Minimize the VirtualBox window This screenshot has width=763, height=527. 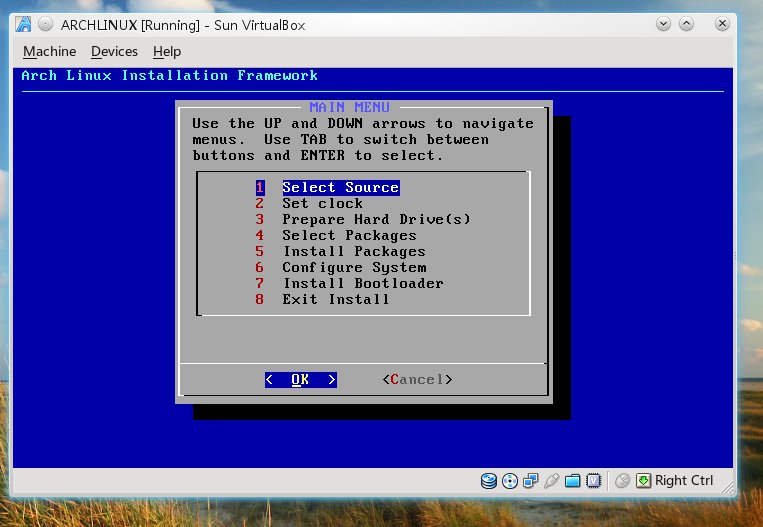click(663, 24)
